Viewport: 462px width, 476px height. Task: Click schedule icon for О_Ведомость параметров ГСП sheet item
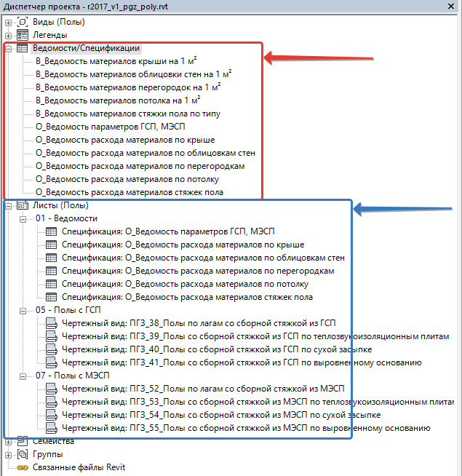coord(52,231)
